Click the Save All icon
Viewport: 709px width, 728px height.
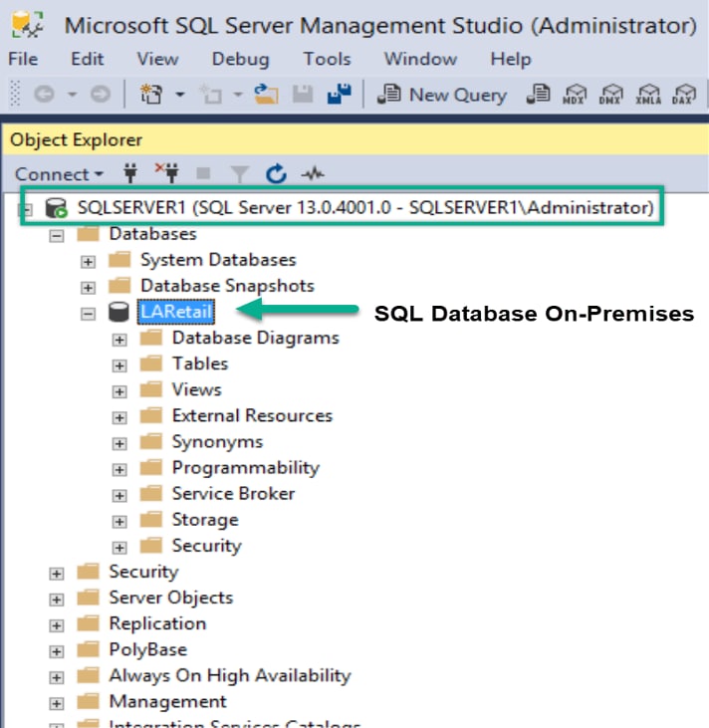coord(340,95)
